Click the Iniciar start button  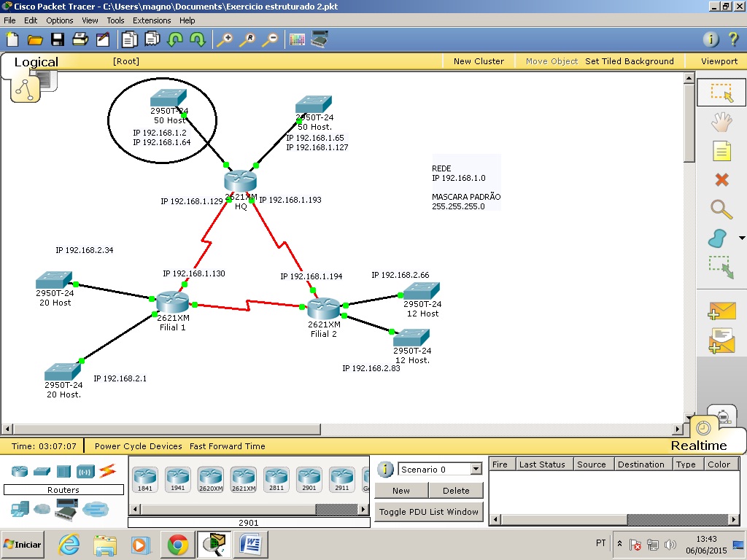coord(23,544)
